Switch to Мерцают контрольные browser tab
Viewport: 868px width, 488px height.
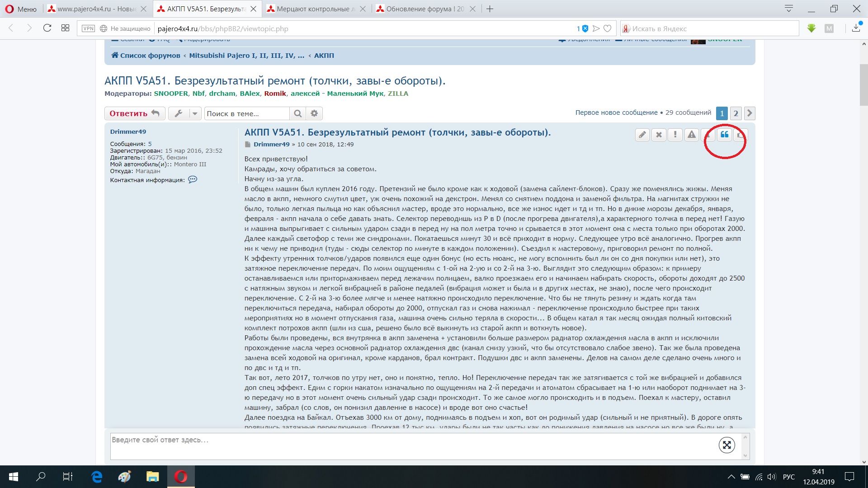click(x=313, y=9)
